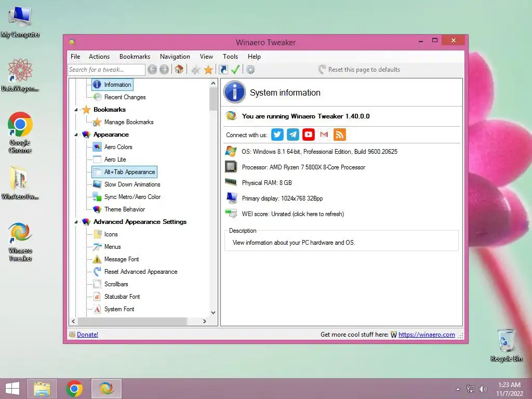
Task: Click the Search for a tweak field
Action: click(107, 70)
